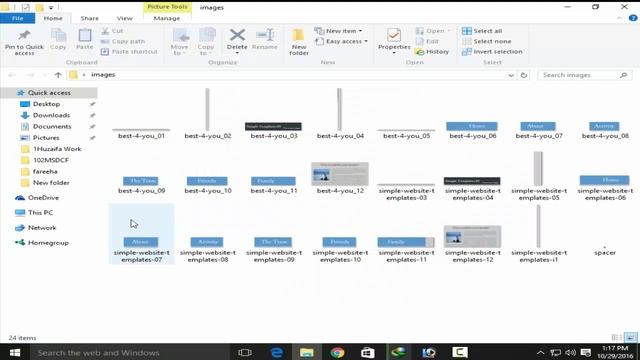Open Downloads in navigation pane

coord(51,115)
